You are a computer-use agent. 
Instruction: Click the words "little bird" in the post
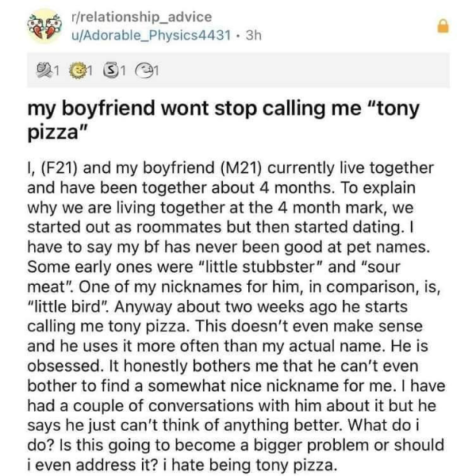point(68,306)
